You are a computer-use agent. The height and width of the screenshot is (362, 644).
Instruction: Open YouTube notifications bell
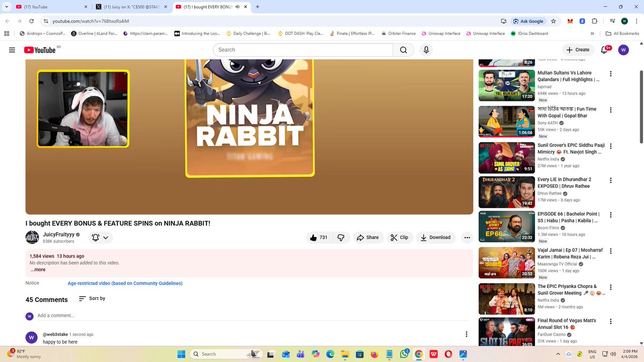point(604,50)
